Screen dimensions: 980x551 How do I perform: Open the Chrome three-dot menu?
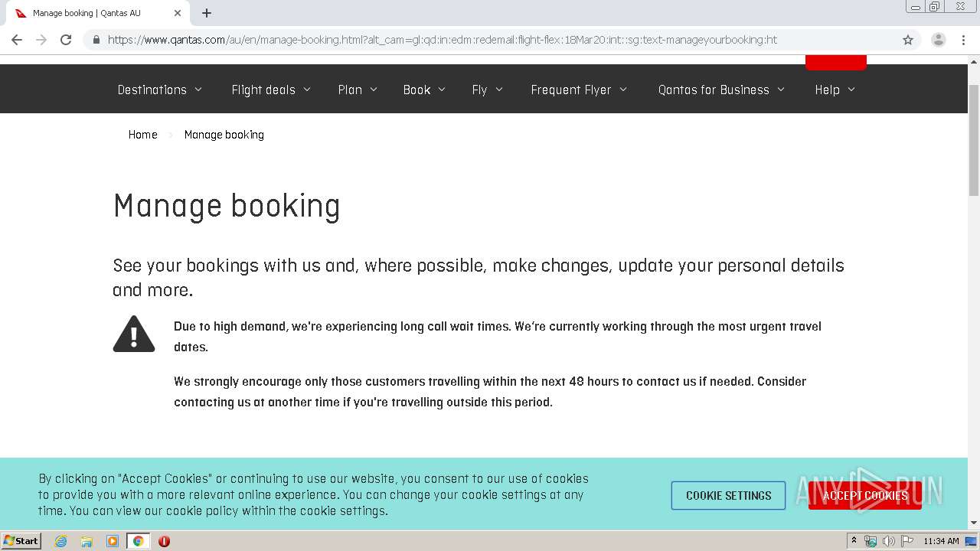[x=963, y=40]
